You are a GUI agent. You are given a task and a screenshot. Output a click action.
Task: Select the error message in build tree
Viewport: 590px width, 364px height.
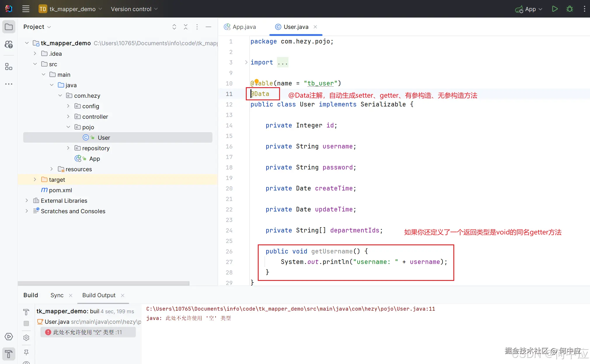(88, 332)
